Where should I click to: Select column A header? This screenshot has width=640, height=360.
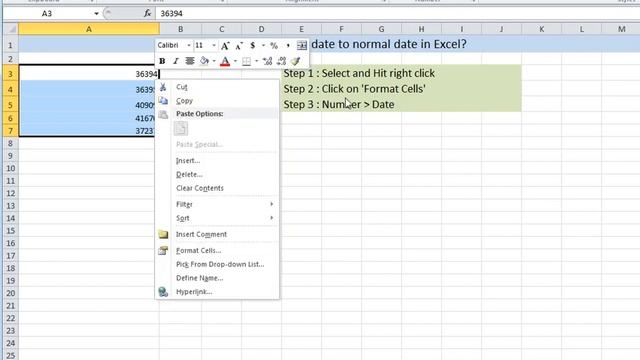(89, 29)
